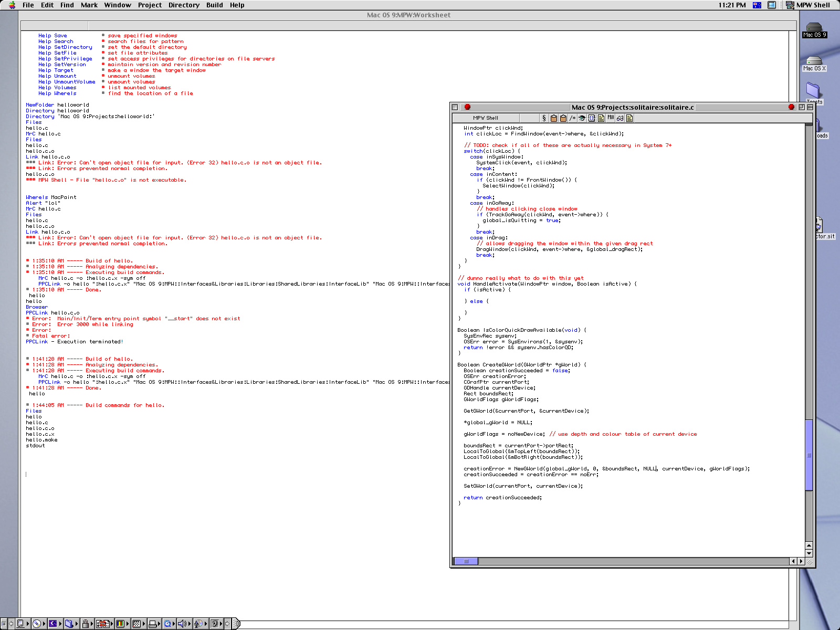The height and width of the screenshot is (630, 840).
Task: Click scroll down arrow in solitaire.c window
Action: click(x=809, y=553)
